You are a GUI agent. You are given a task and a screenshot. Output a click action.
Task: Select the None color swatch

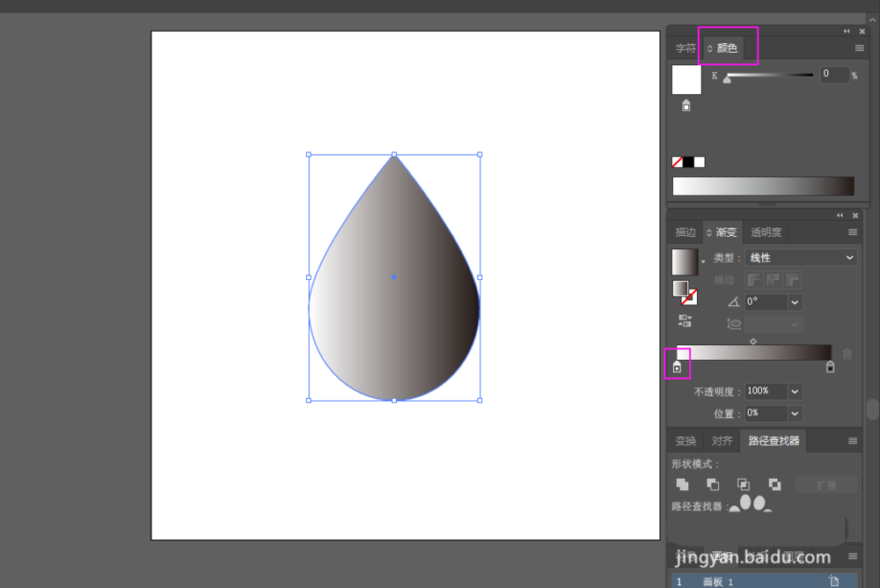[677, 162]
